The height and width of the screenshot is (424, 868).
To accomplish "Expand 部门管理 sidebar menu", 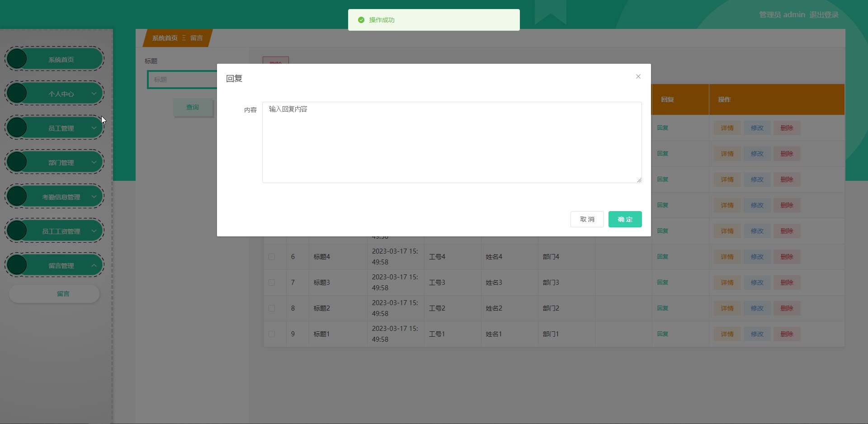I will (x=54, y=162).
